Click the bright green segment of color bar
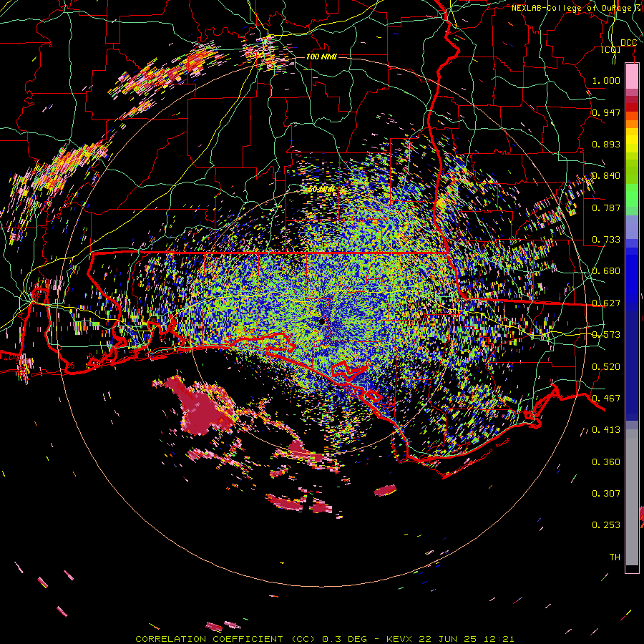Image resolution: width=644 pixels, height=644 pixels. coord(632,195)
